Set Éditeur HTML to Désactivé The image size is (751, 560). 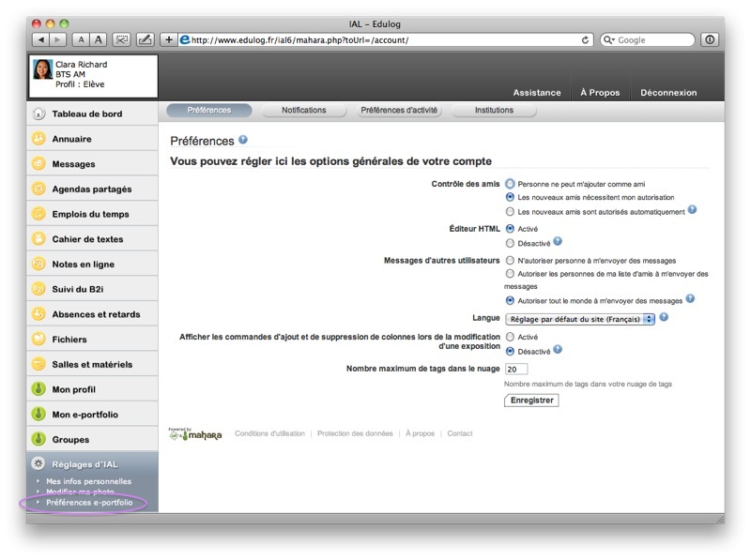coord(510,243)
